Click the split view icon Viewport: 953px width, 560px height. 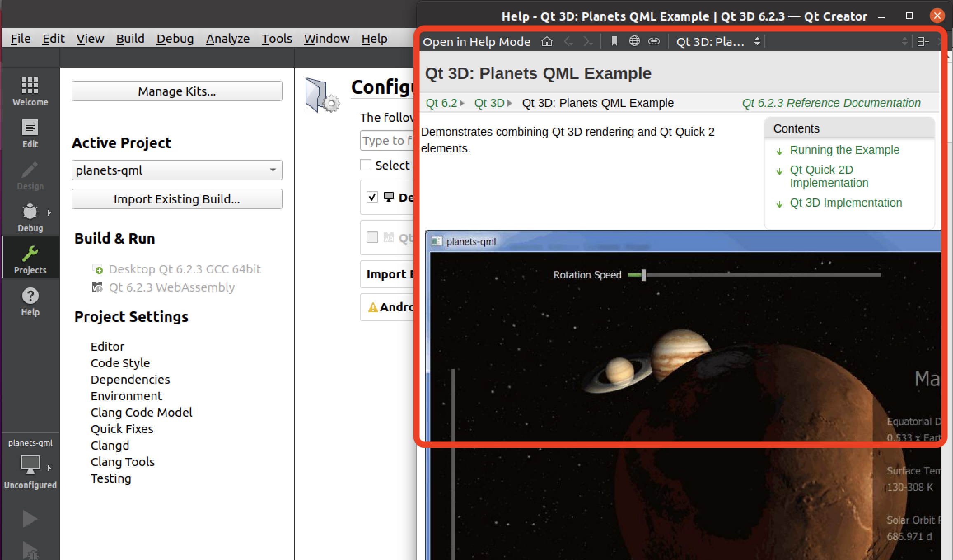coord(923,42)
